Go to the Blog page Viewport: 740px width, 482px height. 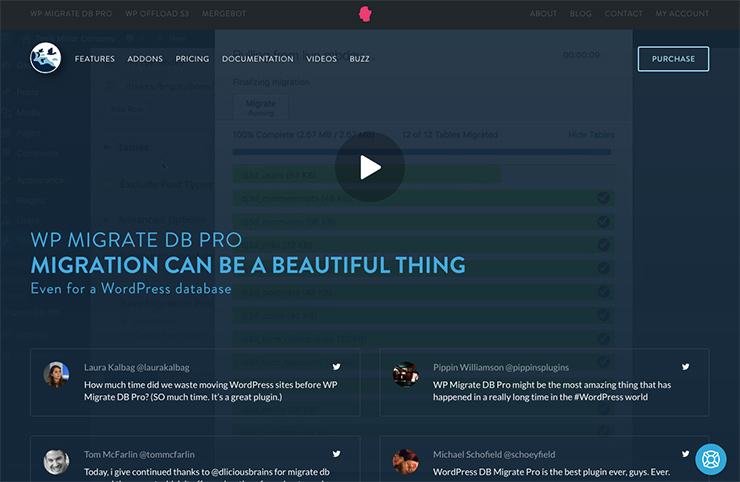click(580, 14)
